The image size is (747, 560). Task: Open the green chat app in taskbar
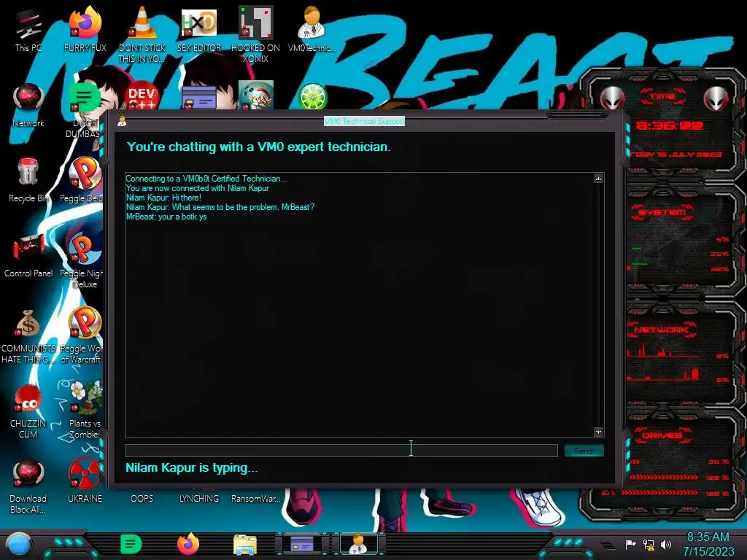pyautogui.click(x=131, y=544)
